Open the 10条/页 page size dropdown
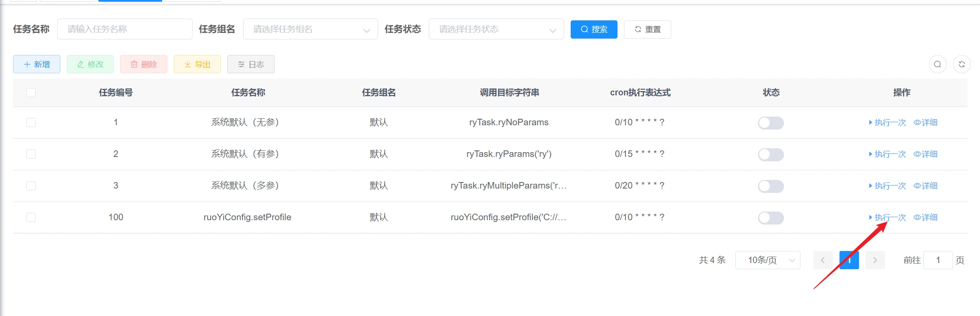The width and height of the screenshot is (980, 316). coord(768,261)
